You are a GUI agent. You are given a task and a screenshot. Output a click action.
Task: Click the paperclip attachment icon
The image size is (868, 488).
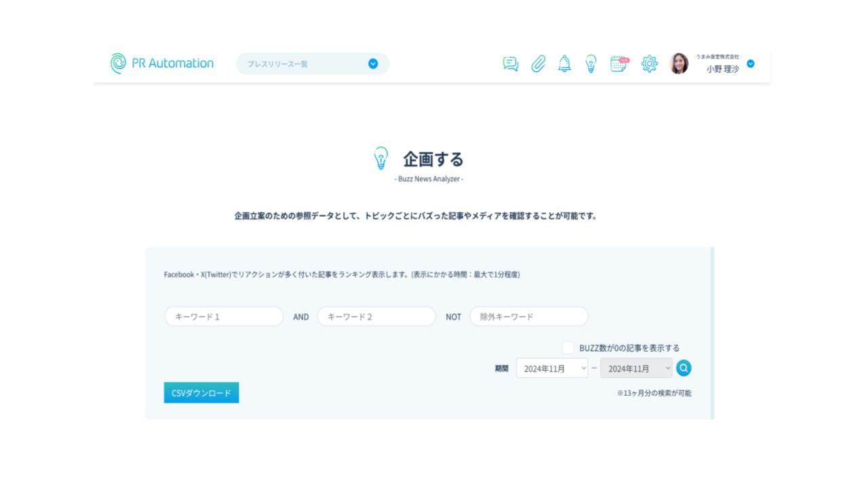pyautogui.click(x=538, y=64)
